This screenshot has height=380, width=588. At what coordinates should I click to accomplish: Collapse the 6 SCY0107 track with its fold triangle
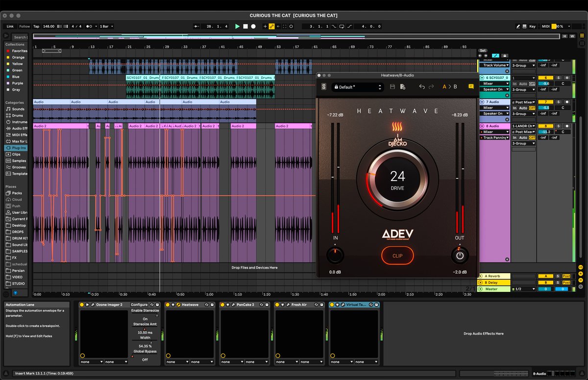pyautogui.click(x=482, y=78)
